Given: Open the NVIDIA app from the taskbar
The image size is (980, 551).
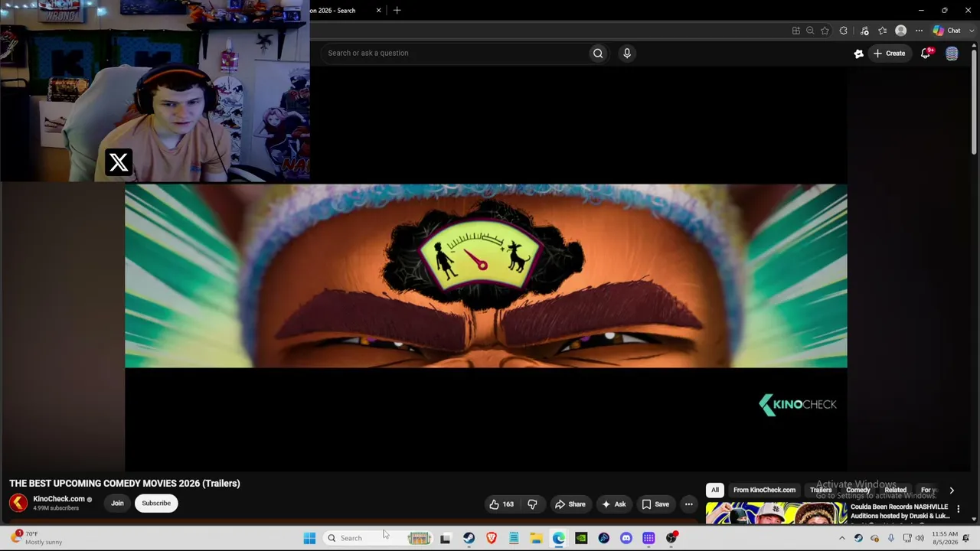Looking at the screenshot, I should [x=581, y=538].
